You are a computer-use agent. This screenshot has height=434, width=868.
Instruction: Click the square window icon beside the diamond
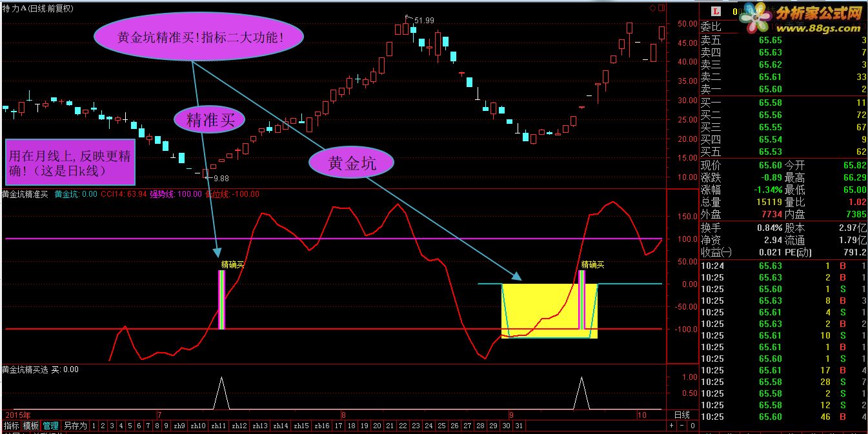(x=660, y=8)
